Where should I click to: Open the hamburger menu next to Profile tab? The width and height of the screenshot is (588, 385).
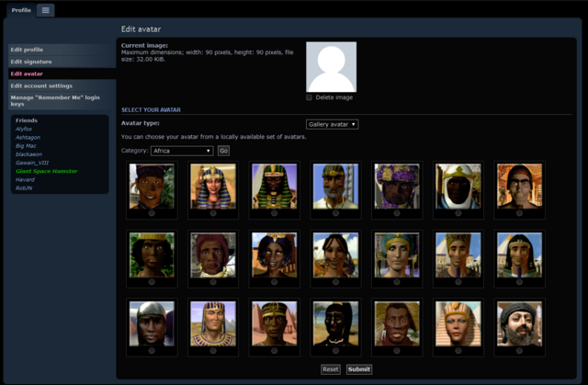click(x=45, y=10)
